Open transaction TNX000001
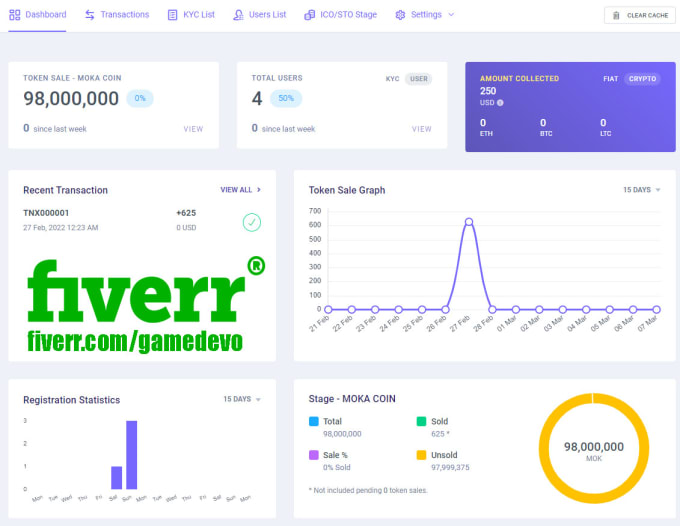The width and height of the screenshot is (680, 526). point(46,213)
